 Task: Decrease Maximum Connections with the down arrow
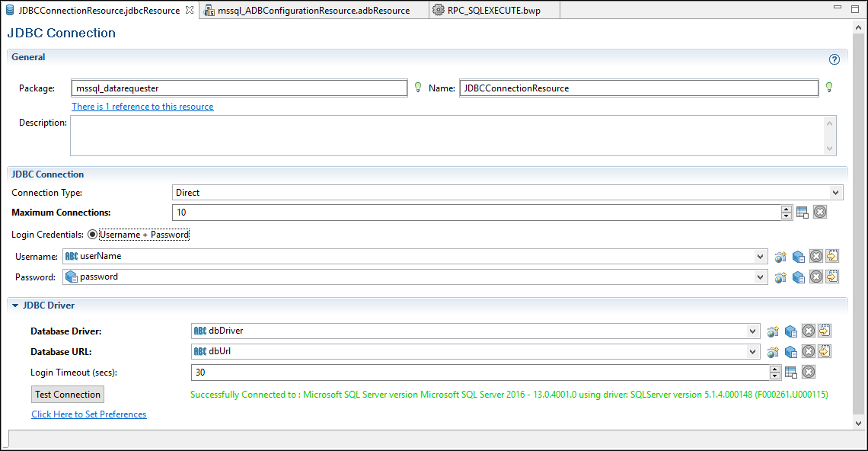pos(787,216)
